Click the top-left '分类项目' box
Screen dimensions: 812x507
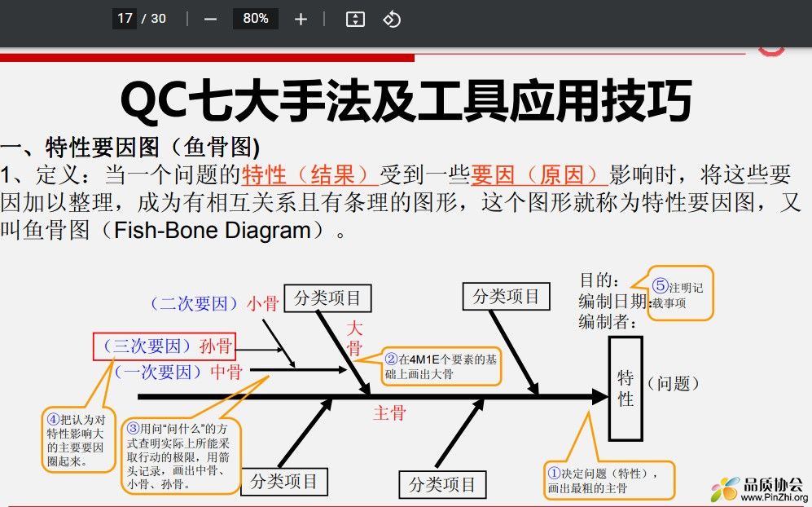[327, 298]
